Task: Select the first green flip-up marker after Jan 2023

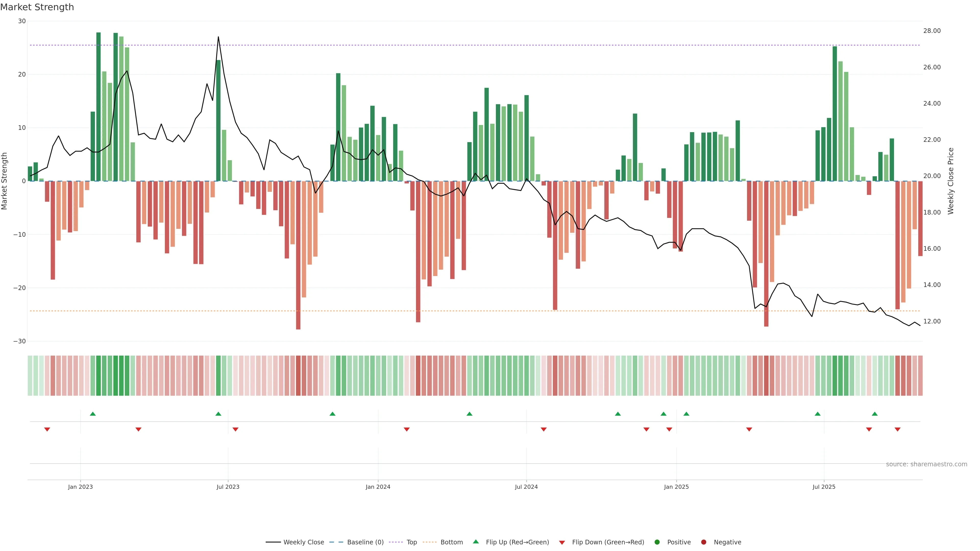Action: click(93, 414)
